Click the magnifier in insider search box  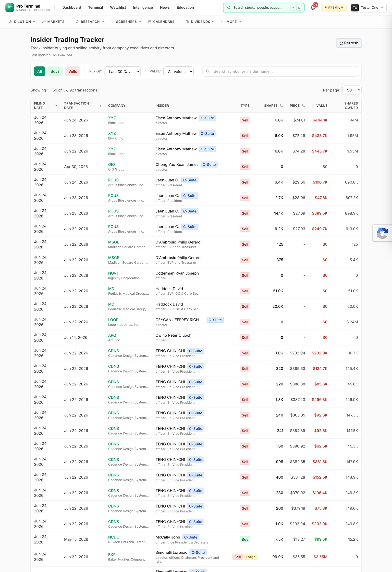(208, 71)
